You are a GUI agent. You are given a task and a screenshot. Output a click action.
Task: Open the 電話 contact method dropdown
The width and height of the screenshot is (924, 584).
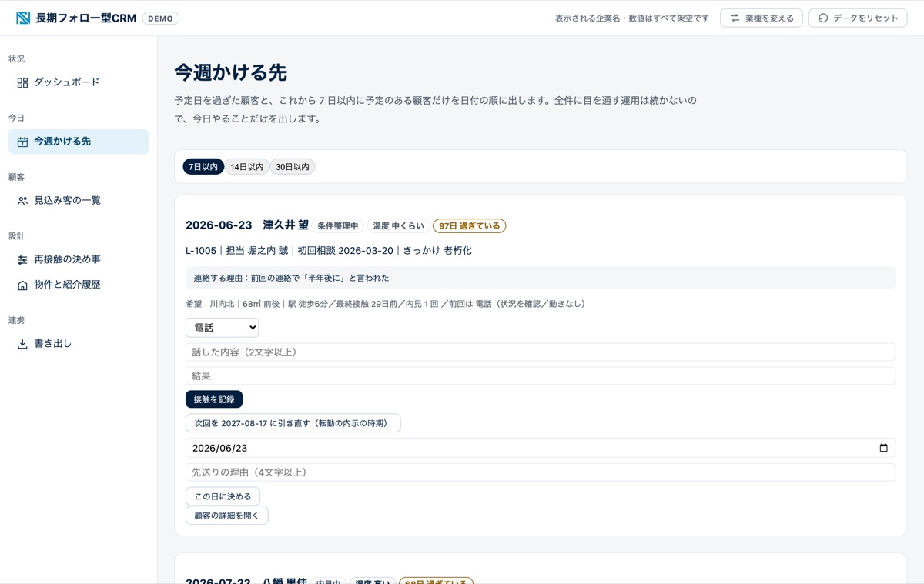coord(222,328)
